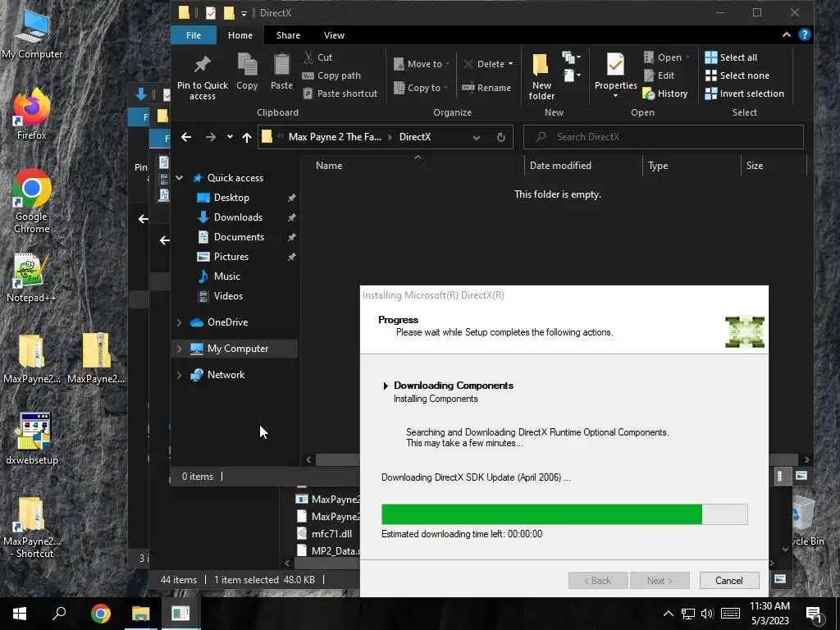Select Downloads in Quick access
The width and height of the screenshot is (840, 630).
(x=238, y=217)
